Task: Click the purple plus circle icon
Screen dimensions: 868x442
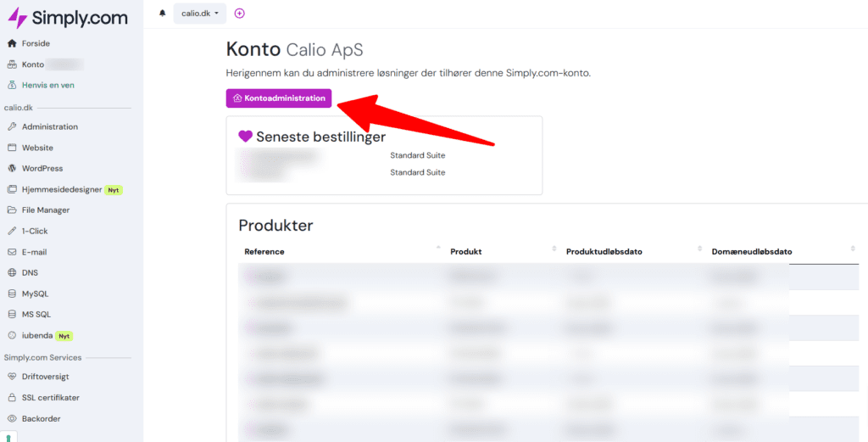Action: 239,14
